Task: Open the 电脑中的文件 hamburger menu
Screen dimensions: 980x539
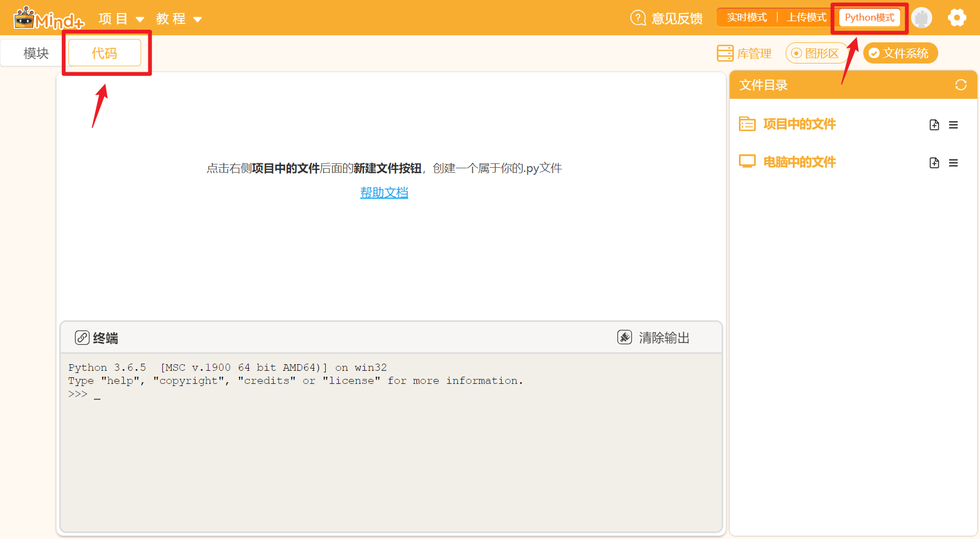Action: [953, 163]
